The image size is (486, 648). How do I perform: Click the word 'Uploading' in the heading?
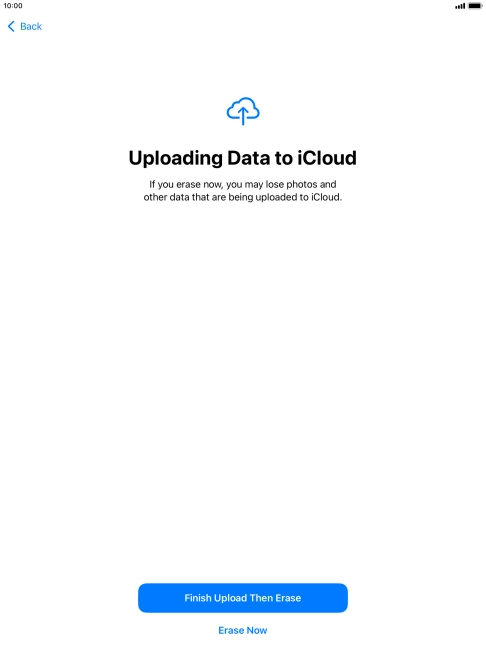click(176, 159)
